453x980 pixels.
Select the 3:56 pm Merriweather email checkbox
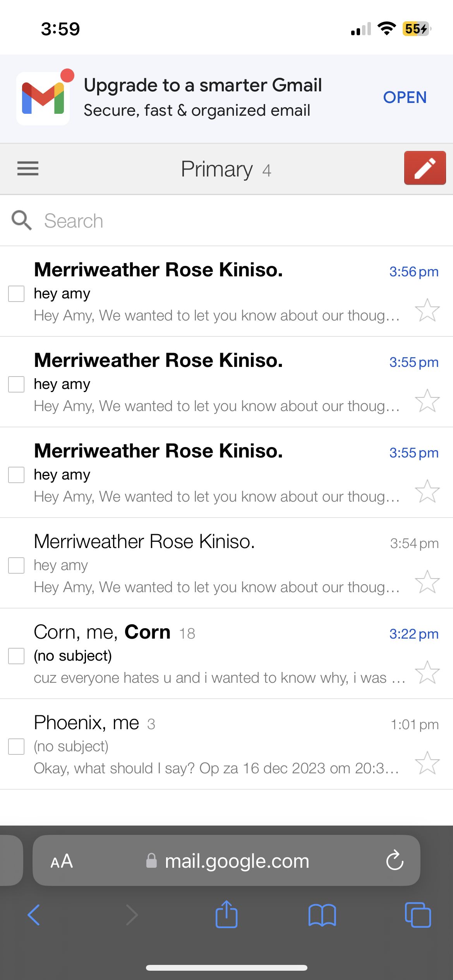(16, 294)
